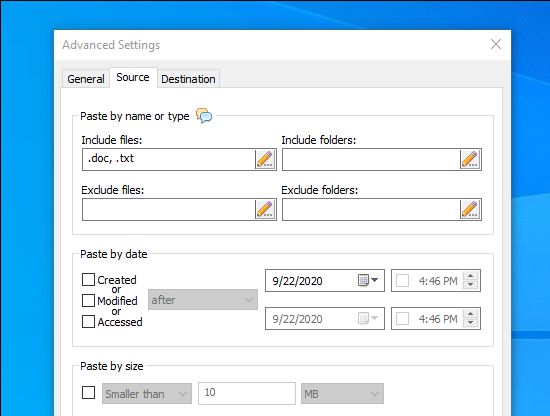Open the speech bubble help icon
Viewport: 550px width, 416px height.
pos(204,115)
